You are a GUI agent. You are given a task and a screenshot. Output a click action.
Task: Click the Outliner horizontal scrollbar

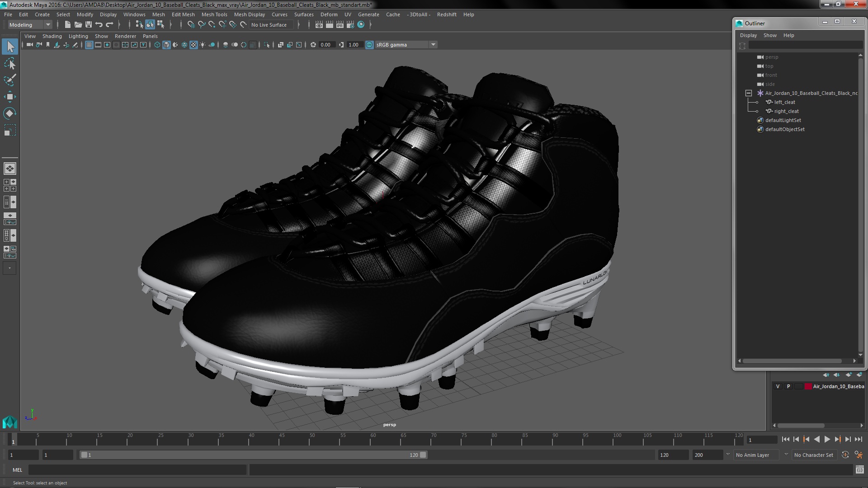[x=792, y=361]
